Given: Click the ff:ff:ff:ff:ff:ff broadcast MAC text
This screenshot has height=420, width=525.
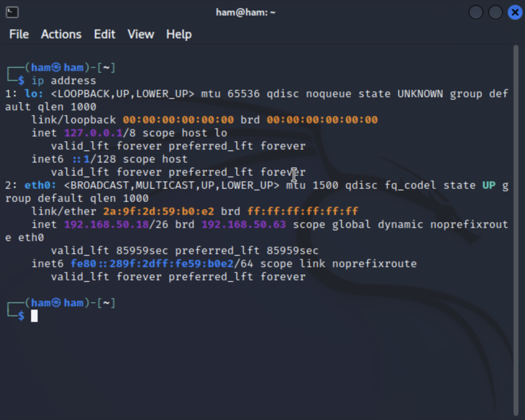Looking at the screenshot, I should (303, 211).
